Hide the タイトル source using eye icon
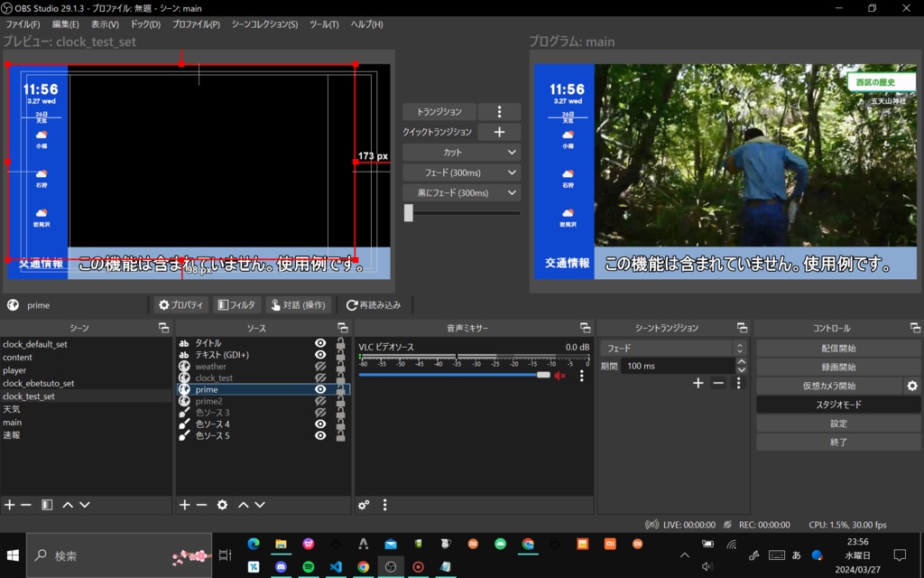Screen dimensions: 924x578 (x=320, y=343)
